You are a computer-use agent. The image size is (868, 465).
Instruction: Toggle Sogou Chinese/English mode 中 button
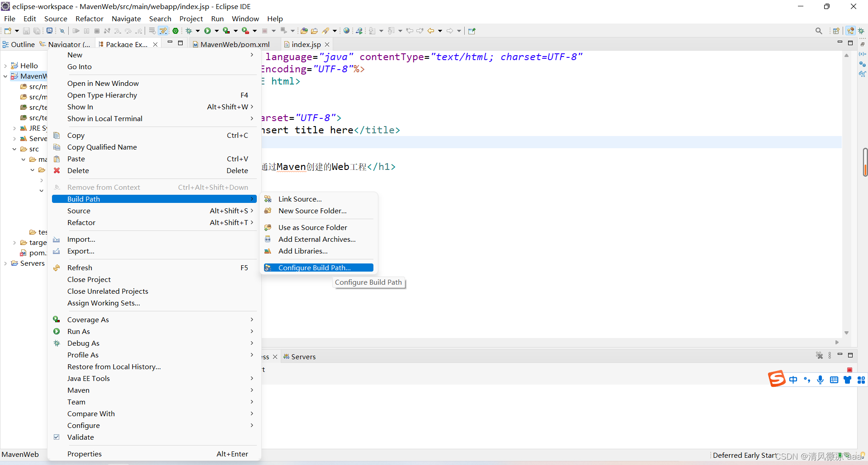click(x=793, y=380)
